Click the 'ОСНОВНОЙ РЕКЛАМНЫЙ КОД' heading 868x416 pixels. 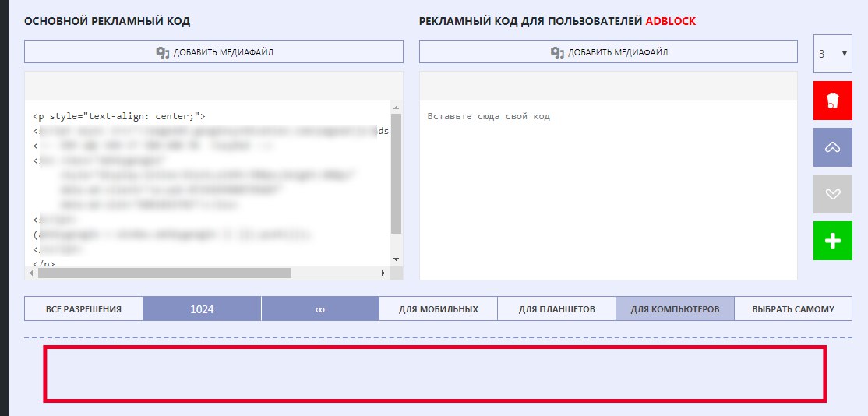point(107,22)
